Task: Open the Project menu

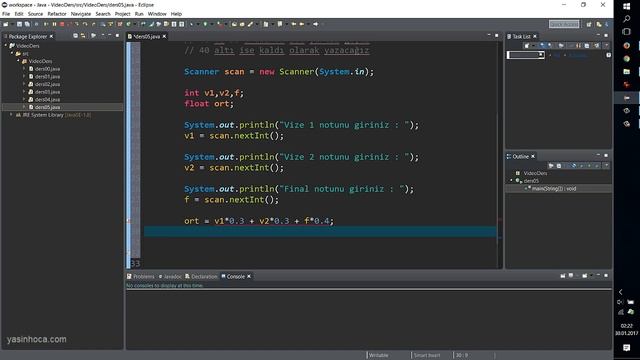Action: pos(122,14)
